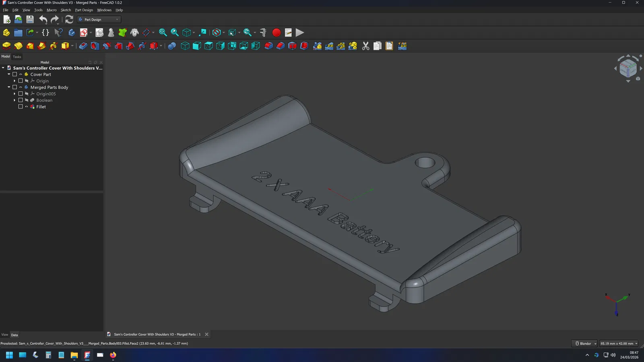Show the Boolean feature via its eye icon
This screenshot has height=362, width=644.
pyautogui.click(x=27, y=100)
